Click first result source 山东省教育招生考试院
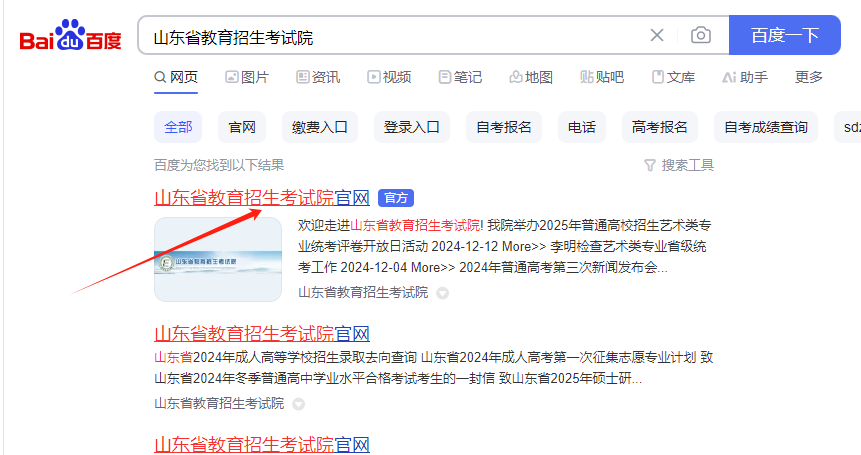 [x=363, y=293]
